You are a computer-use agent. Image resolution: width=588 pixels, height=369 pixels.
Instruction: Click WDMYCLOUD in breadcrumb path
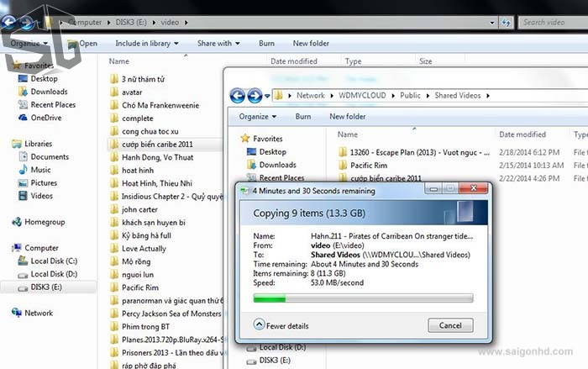[362, 96]
